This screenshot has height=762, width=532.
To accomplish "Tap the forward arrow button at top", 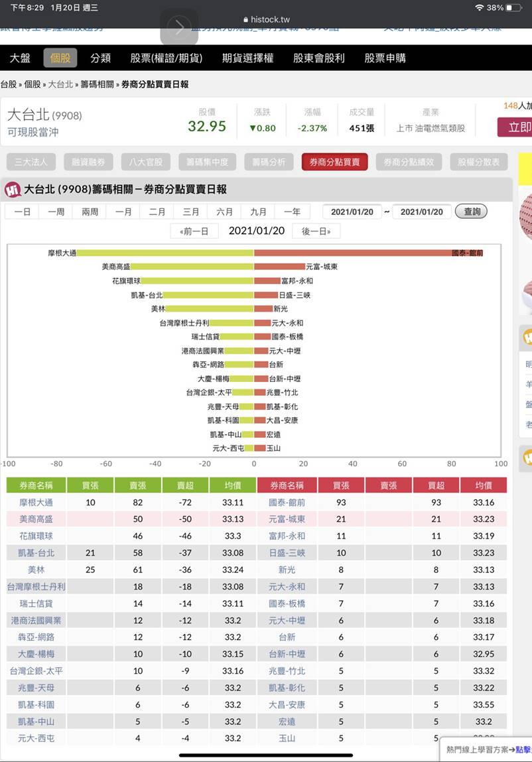I will (x=179, y=27).
